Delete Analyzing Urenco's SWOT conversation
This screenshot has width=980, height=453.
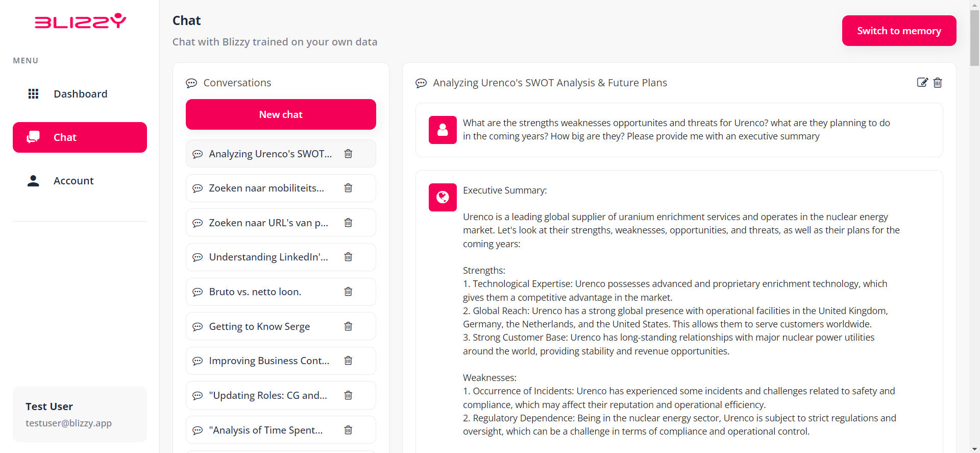pyautogui.click(x=348, y=154)
